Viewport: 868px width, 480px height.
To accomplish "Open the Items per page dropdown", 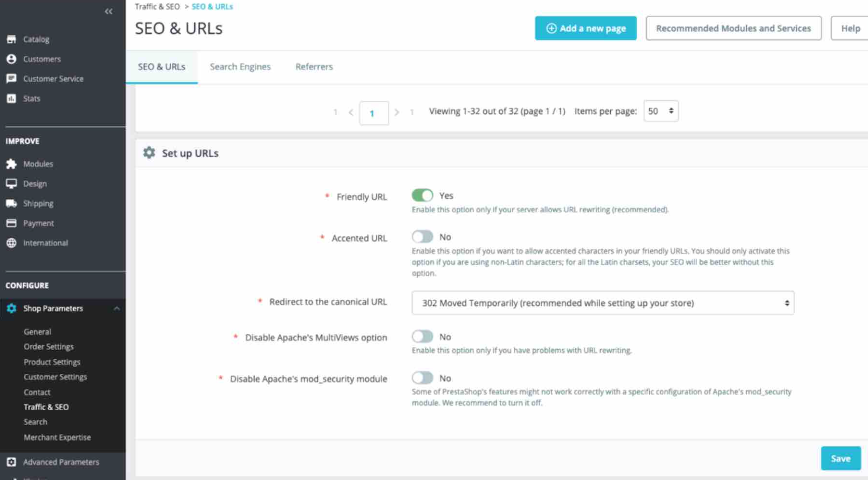I will coord(660,111).
